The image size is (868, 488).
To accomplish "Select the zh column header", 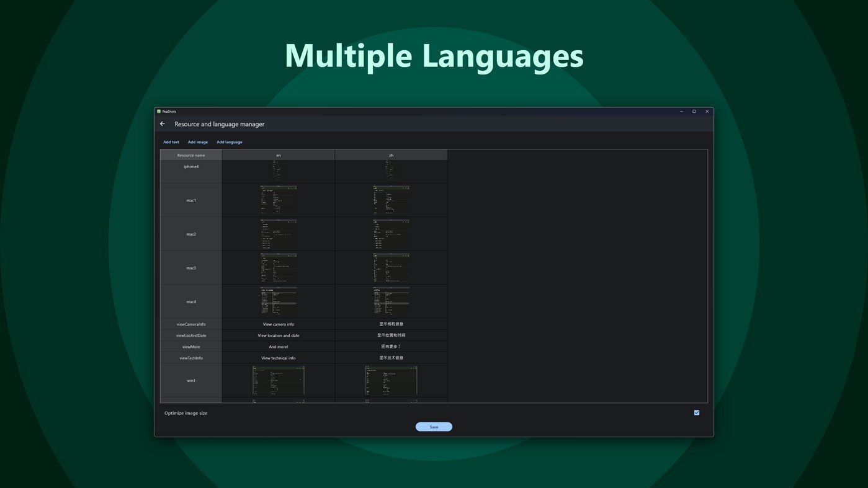I will [x=391, y=155].
